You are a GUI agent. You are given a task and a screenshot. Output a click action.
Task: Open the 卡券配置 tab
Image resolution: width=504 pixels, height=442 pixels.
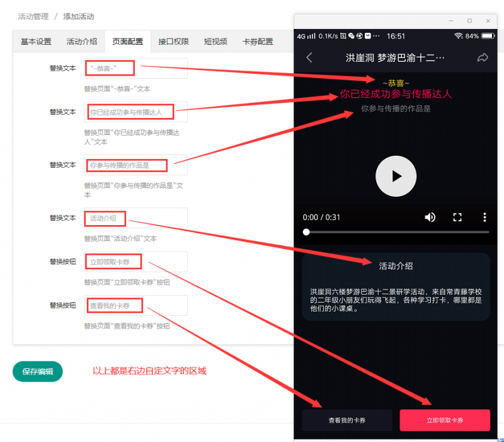coord(258,42)
